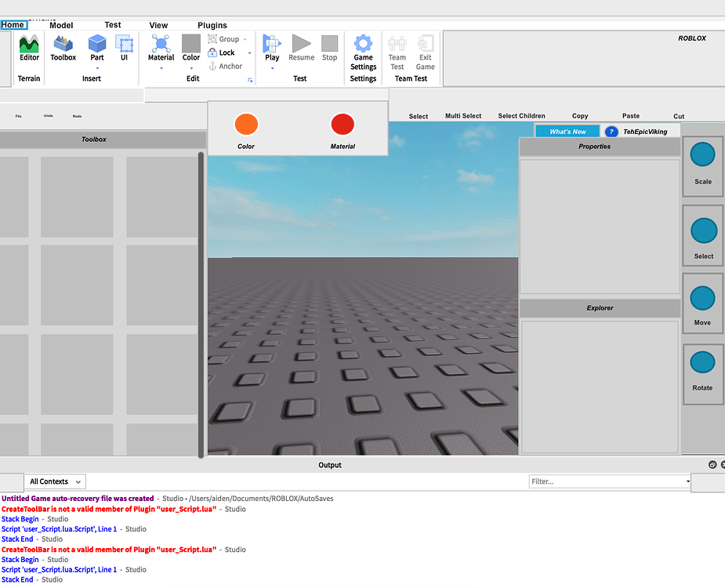Start Play test
Viewport: 725px width, 588px height.
pos(272,48)
